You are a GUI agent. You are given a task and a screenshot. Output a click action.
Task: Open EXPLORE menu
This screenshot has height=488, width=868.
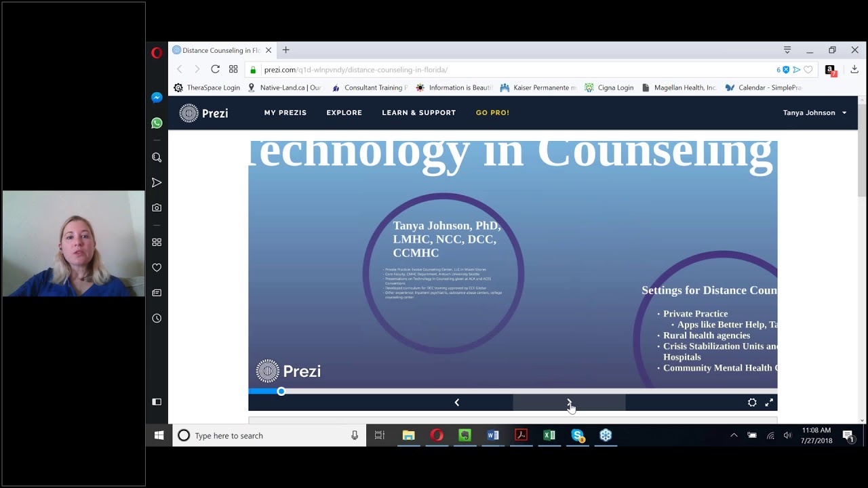pyautogui.click(x=344, y=113)
